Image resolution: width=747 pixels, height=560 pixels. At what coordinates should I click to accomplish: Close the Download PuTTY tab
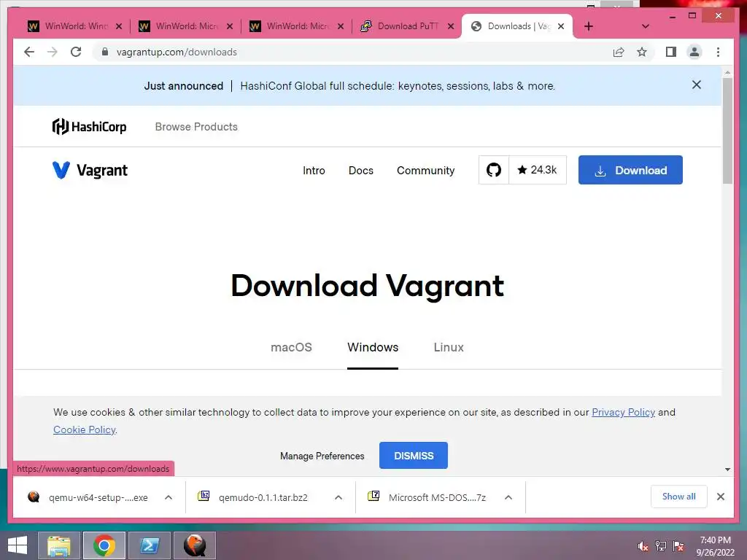pos(451,26)
